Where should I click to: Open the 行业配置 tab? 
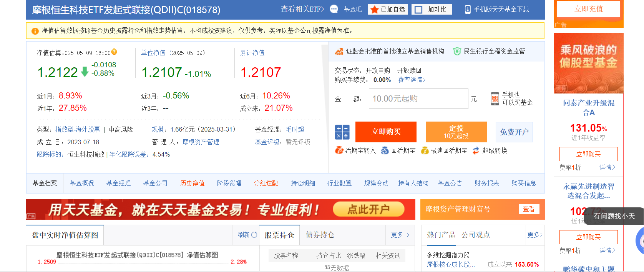[x=340, y=183]
